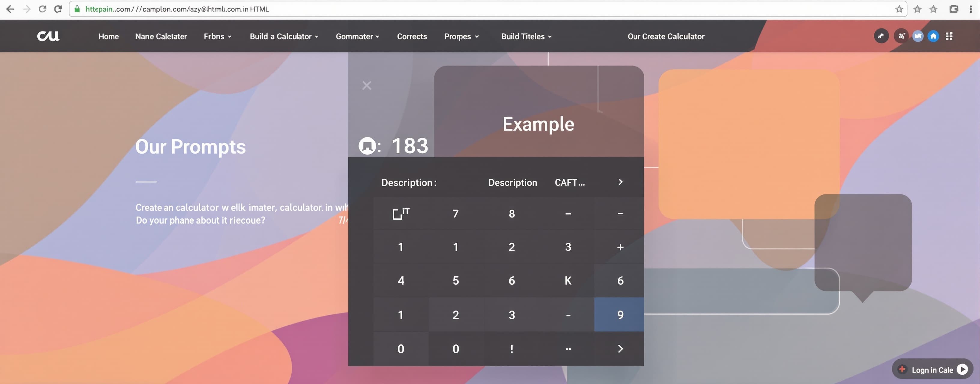Open the Corrects nav item

click(x=412, y=37)
